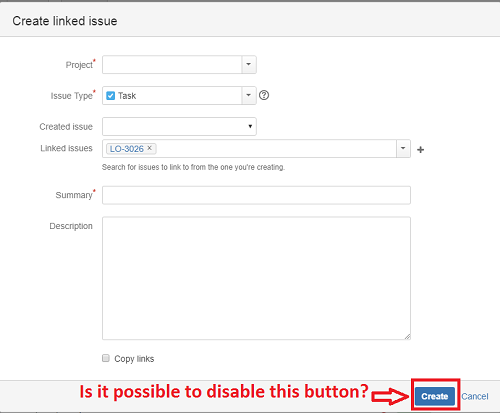Click the Linked issues help text
Image resolution: width=500 pixels, height=413 pixels.
tap(193, 167)
